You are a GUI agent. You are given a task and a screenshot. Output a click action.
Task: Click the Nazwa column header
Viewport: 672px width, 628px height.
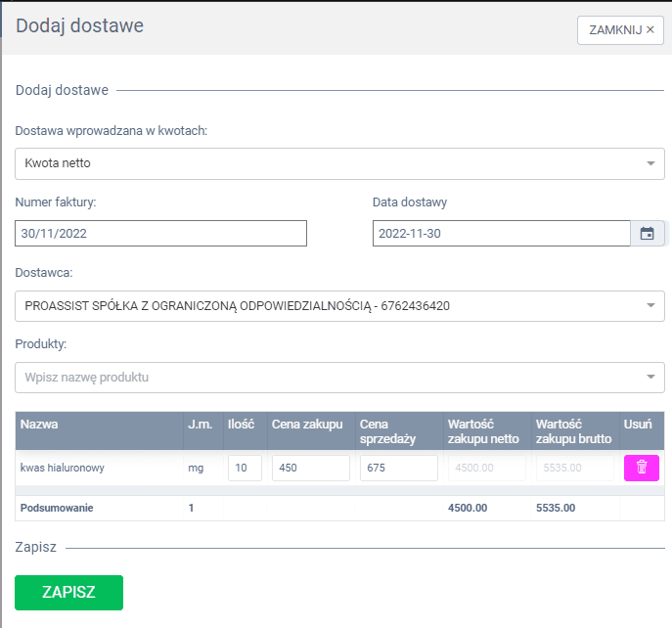(39, 425)
